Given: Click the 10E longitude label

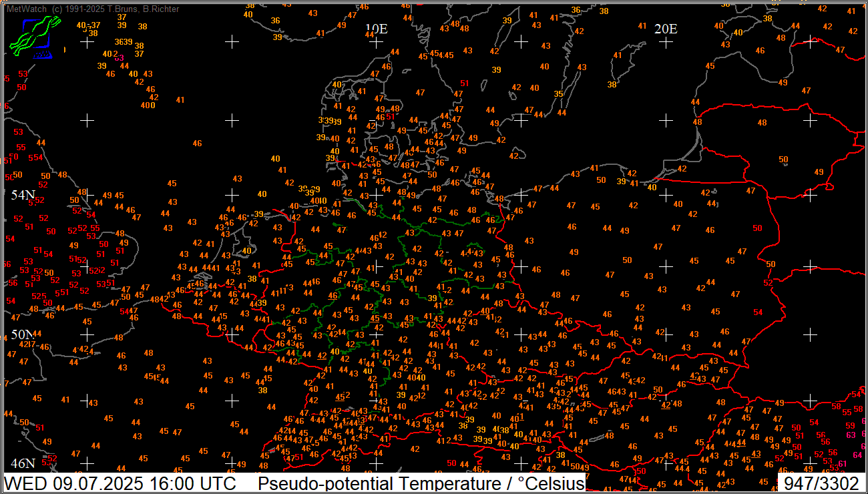Looking at the screenshot, I should [376, 29].
